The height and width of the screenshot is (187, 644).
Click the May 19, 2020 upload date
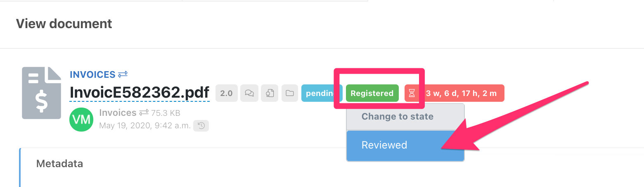(144, 125)
